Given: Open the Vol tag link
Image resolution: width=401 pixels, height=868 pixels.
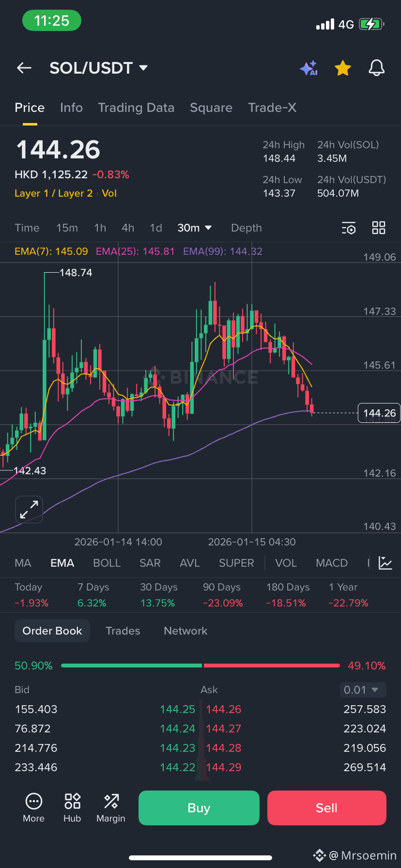Looking at the screenshot, I should 109,193.
